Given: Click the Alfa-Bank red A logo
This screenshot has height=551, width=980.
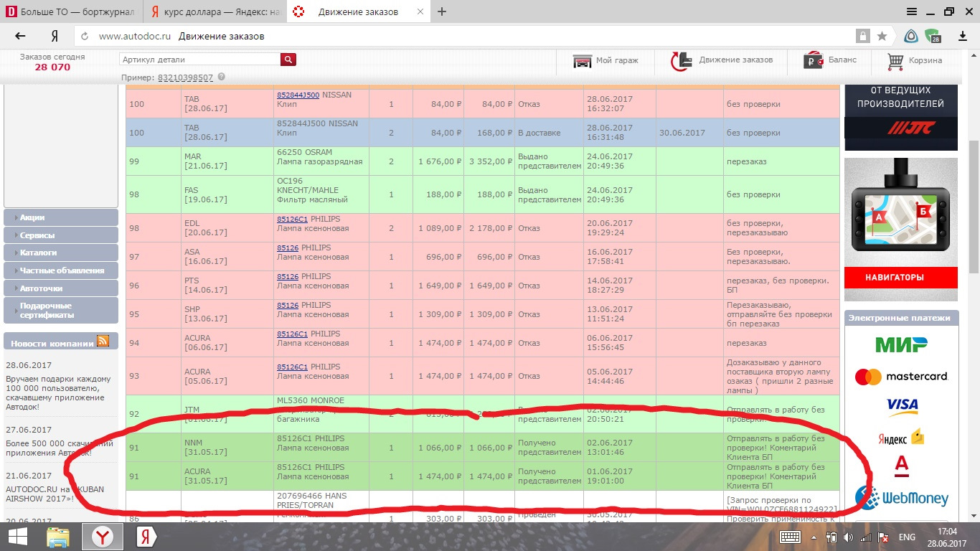Looking at the screenshot, I should point(901,466).
